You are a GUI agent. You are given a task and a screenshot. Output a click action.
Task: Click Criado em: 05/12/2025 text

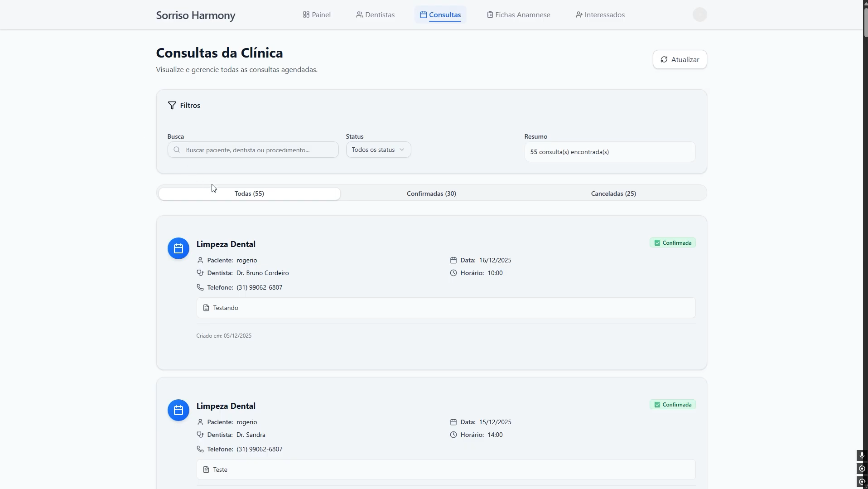[224, 336]
